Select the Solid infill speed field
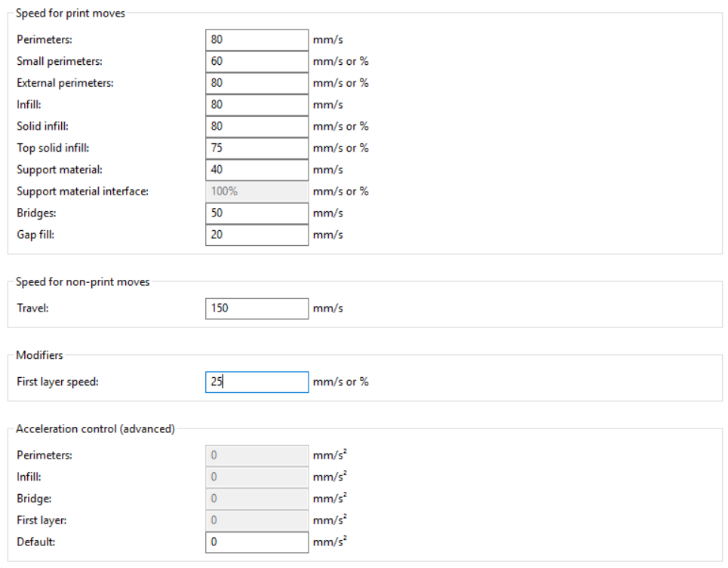Screen dimensions: 728x568 256,126
